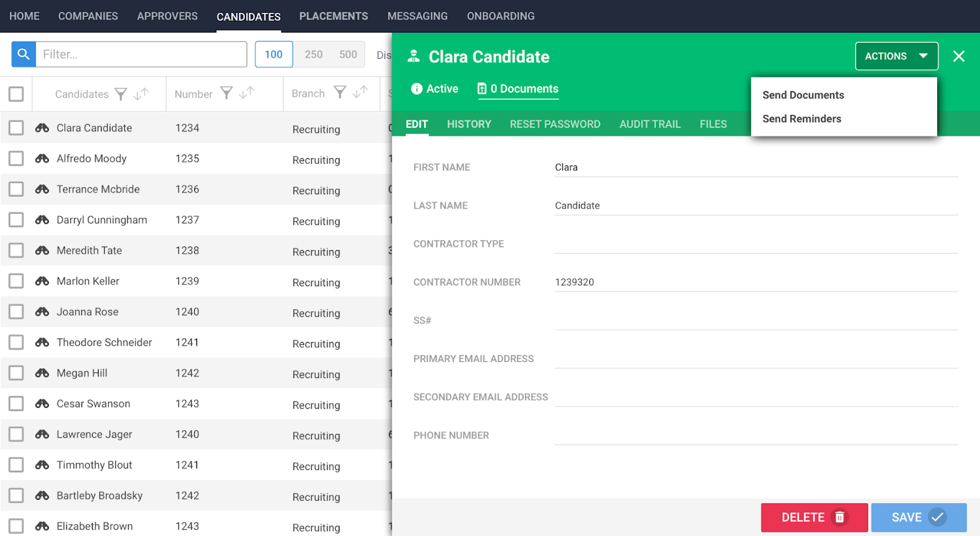This screenshot has height=536, width=980.
Task: Click the Candidates column filter funnel icon
Action: pyautogui.click(x=121, y=94)
